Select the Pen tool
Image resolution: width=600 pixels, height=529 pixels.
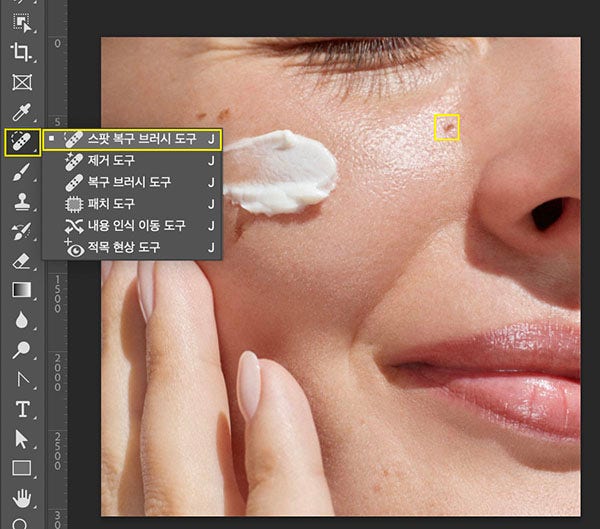[x=23, y=380]
